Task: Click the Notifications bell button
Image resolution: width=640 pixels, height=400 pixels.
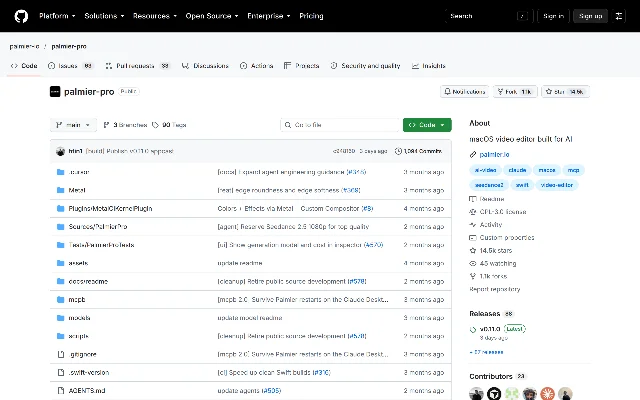Action: 465,92
